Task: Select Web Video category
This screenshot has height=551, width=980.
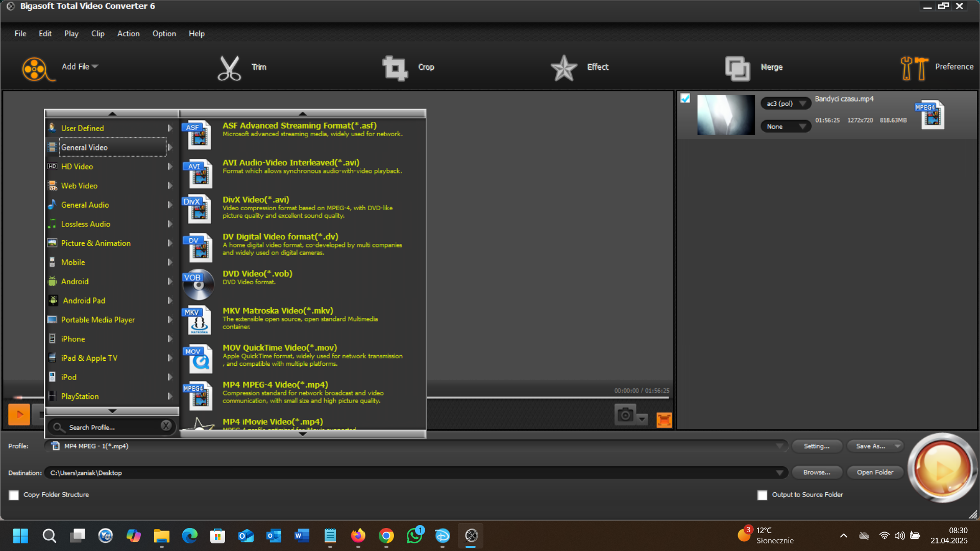Action: tap(111, 186)
